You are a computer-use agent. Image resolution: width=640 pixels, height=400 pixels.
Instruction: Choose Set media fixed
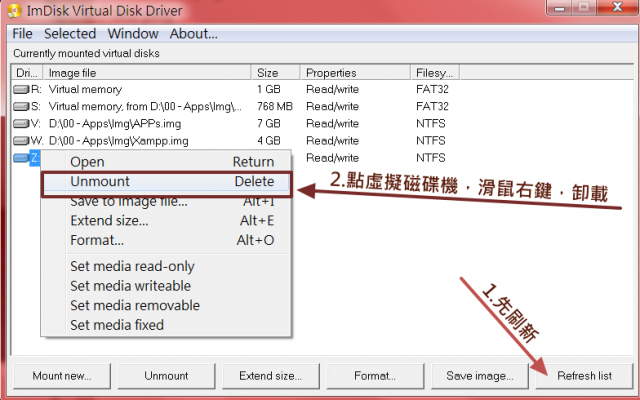(x=166, y=325)
